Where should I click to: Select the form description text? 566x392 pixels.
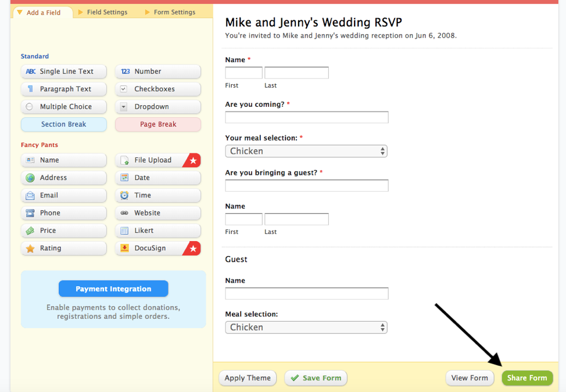(341, 35)
